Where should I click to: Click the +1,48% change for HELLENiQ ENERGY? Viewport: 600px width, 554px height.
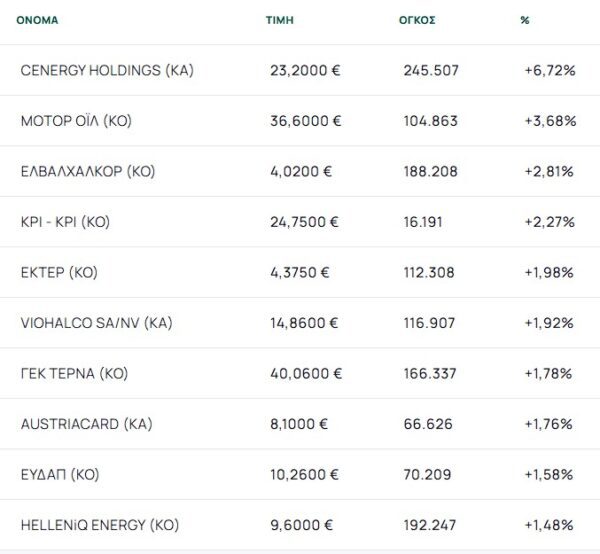[548, 525]
